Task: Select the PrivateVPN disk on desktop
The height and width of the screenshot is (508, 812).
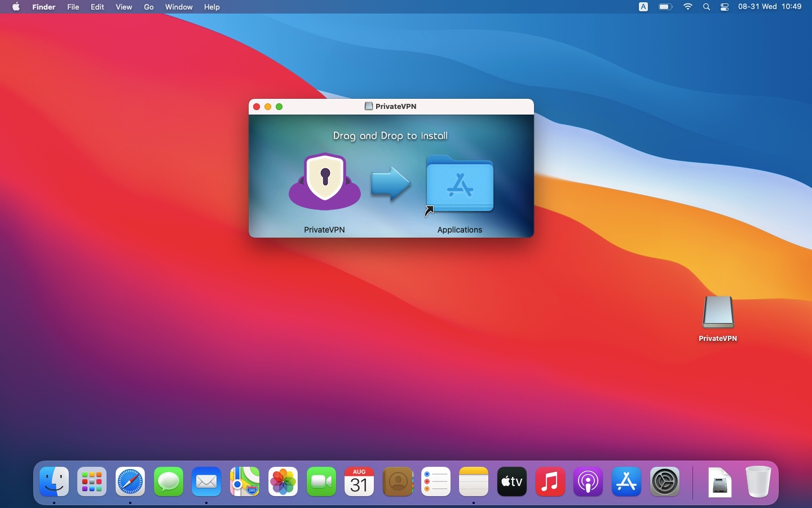Action: 718,313
